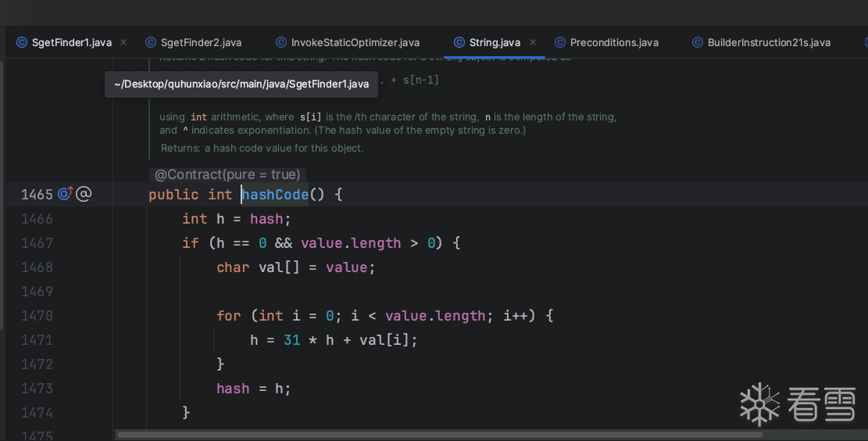The image size is (868, 441).
Task: Close the SgetFinder1.java tab
Action: click(x=123, y=42)
